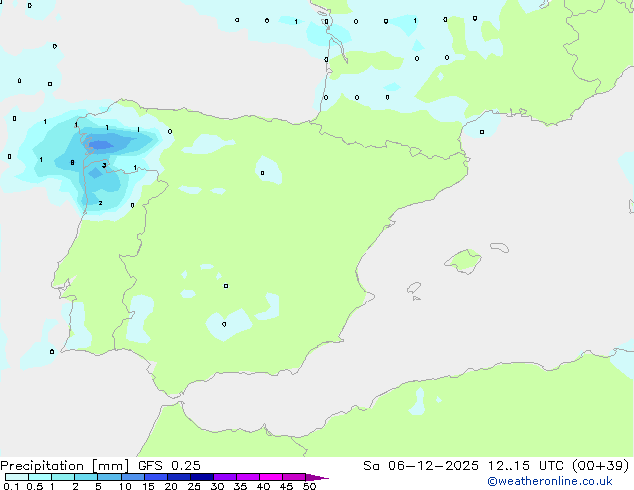The height and width of the screenshot is (490, 634).
Task: Click the 10–15 mm legend swatch
Action: tap(133, 477)
